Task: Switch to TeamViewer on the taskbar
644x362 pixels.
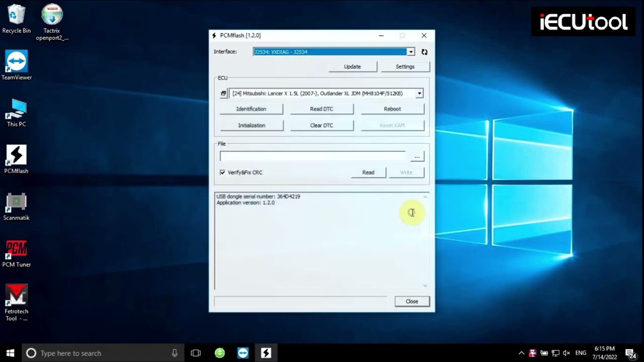Action: pos(243,353)
